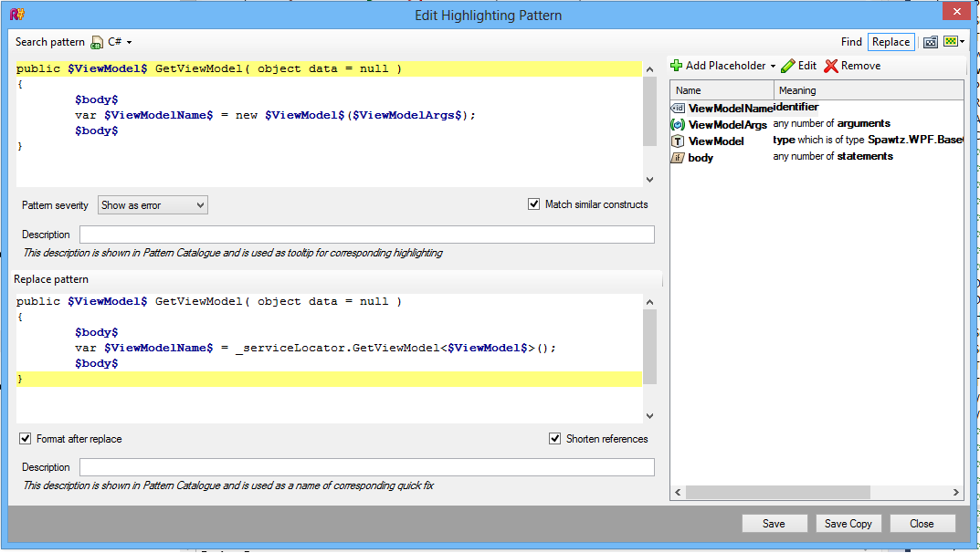This screenshot has height=553, width=980.
Task: Toggle Shorten references checkbox
Action: tap(555, 439)
